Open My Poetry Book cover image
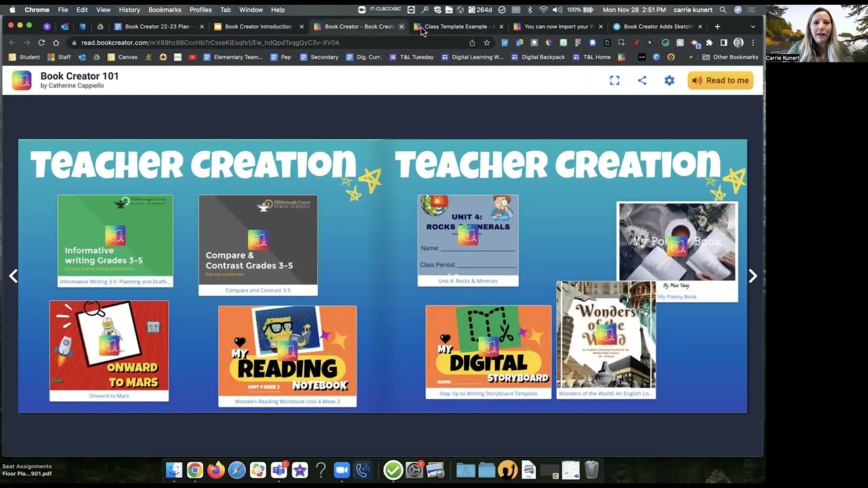Screen dimensions: 868x488 coord(677,242)
